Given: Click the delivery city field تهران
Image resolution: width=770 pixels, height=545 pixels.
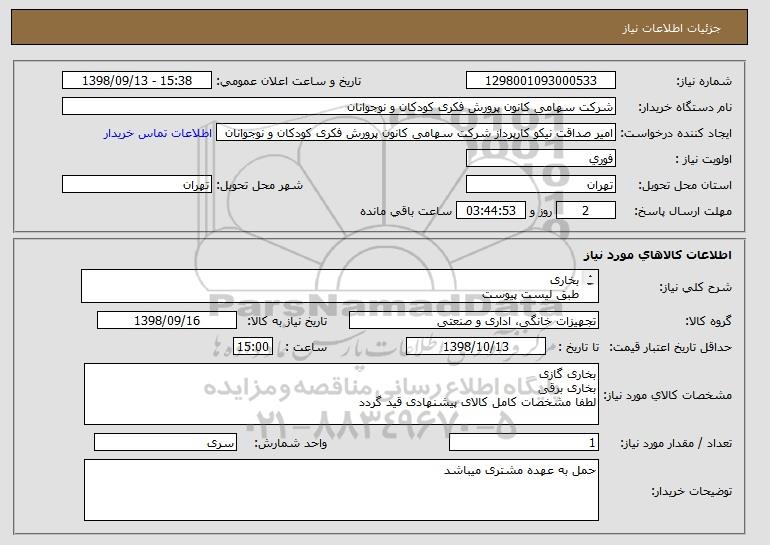Looking at the screenshot, I should coord(137,185).
